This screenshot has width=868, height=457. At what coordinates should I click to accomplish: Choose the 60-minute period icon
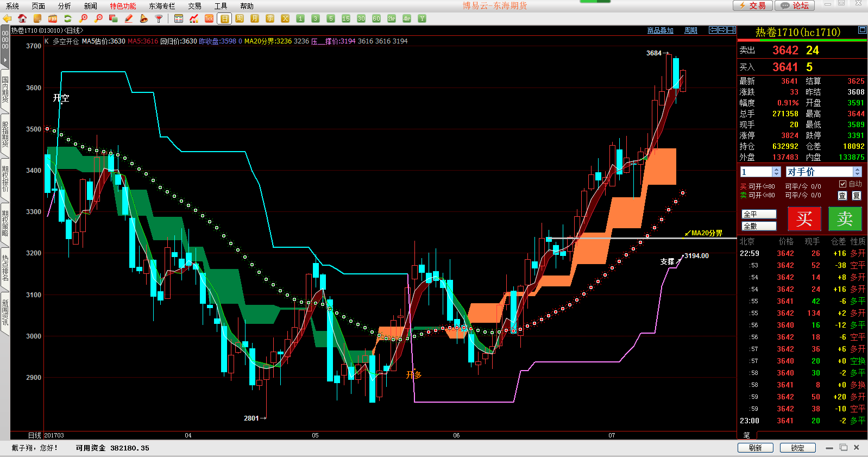click(376, 18)
